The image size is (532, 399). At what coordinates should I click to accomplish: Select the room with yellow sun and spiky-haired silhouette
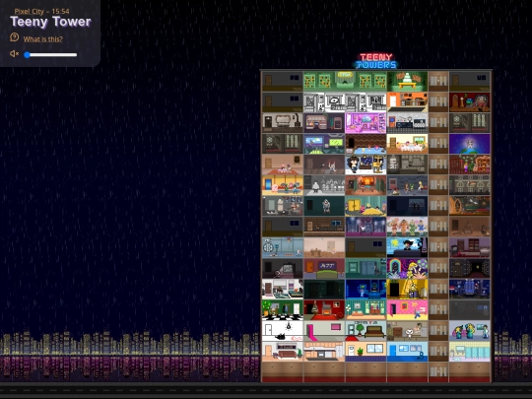click(x=407, y=247)
